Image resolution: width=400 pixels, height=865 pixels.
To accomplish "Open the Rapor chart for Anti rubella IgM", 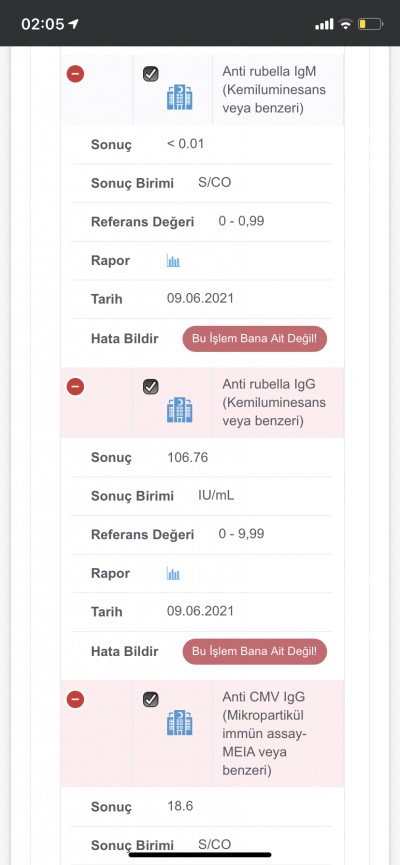I will (x=173, y=261).
